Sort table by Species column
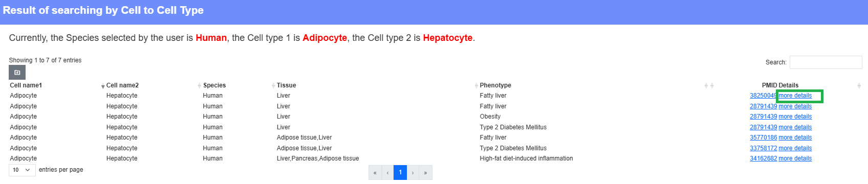Screen dimensions: 868x184 click(x=214, y=85)
